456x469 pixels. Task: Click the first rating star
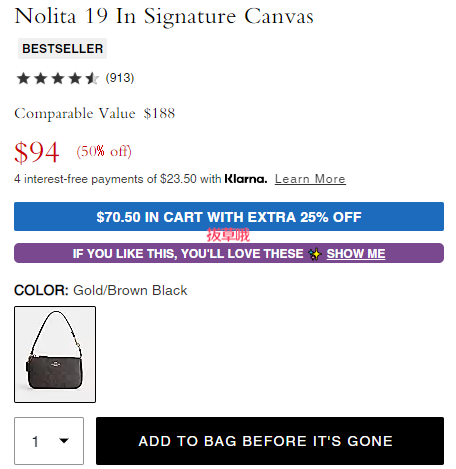tap(23, 78)
